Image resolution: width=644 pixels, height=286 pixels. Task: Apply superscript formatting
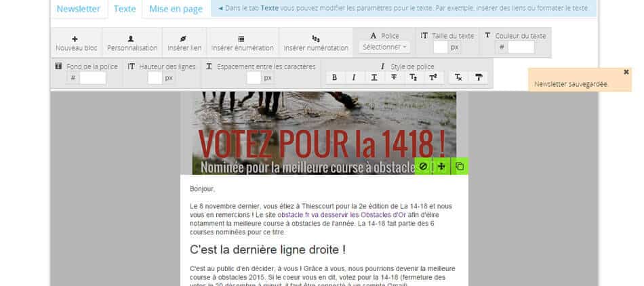pyautogui.click(x=433, y=77)
